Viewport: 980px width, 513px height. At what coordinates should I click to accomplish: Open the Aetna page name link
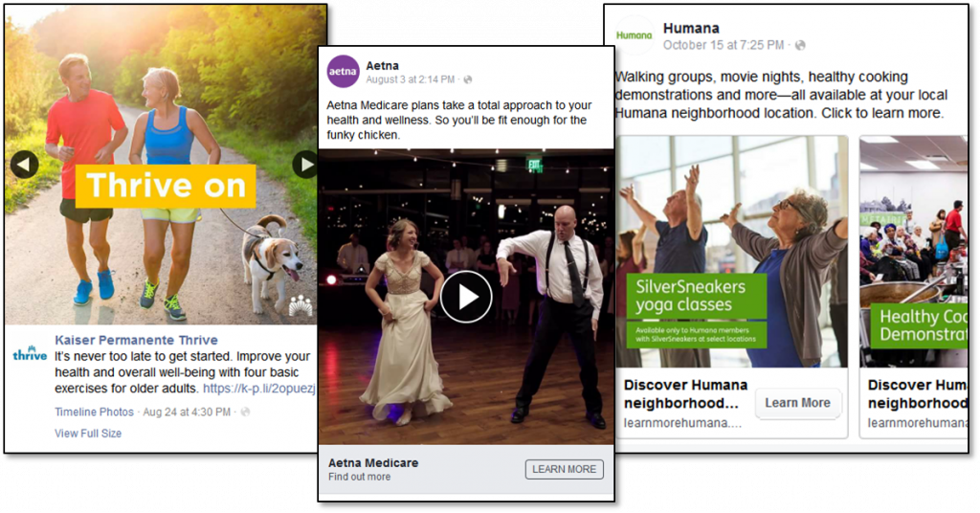click(x=382, y=66)
